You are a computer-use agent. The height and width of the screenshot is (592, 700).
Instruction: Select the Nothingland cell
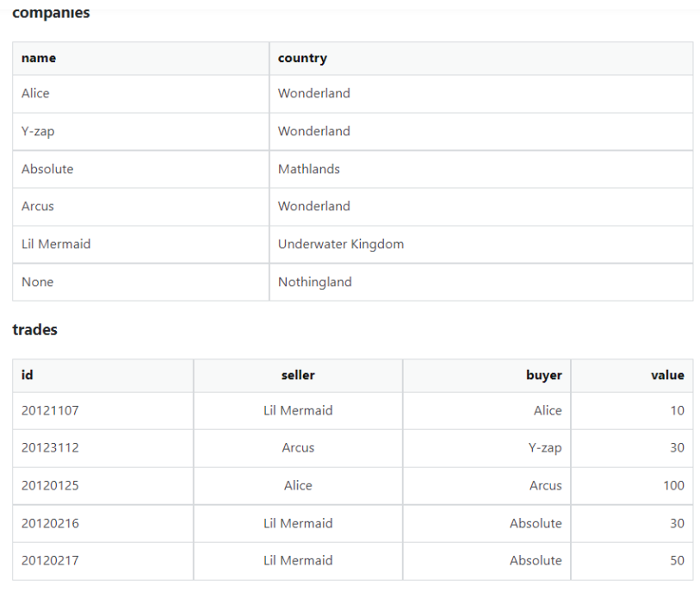[315, 282]
